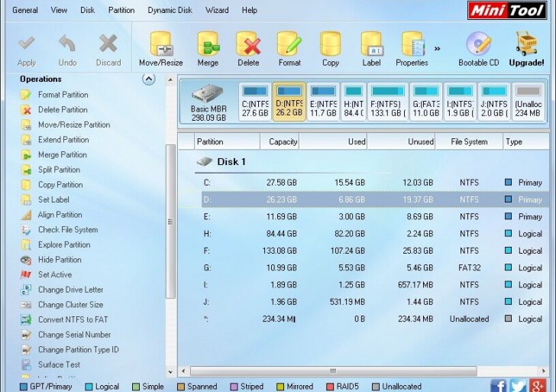Open the Twitter social icon

coord(518,386)
